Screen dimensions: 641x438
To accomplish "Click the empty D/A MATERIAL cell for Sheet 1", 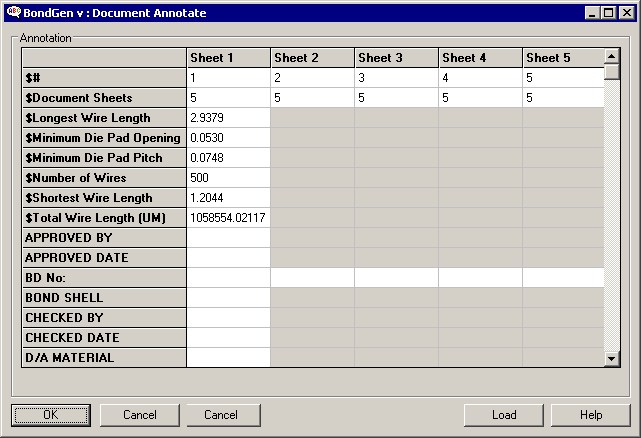I will 229,357.
